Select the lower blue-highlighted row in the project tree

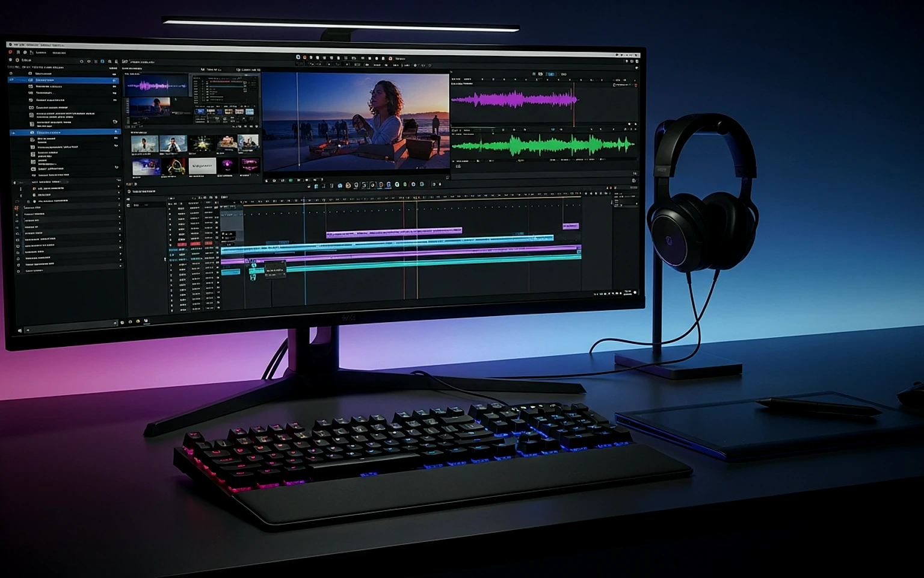pyautogui.click(x=65, y=132)
